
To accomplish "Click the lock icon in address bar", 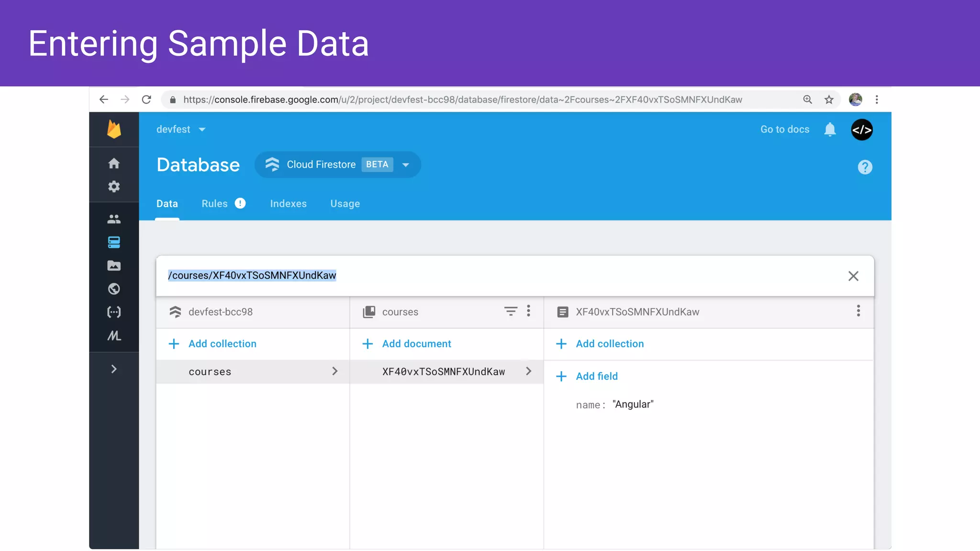I will pyautogui.click(x=173, y=99).
